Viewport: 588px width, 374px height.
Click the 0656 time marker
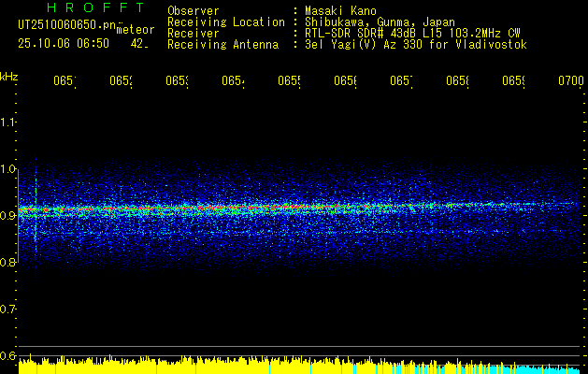click(x=345, y=80)
